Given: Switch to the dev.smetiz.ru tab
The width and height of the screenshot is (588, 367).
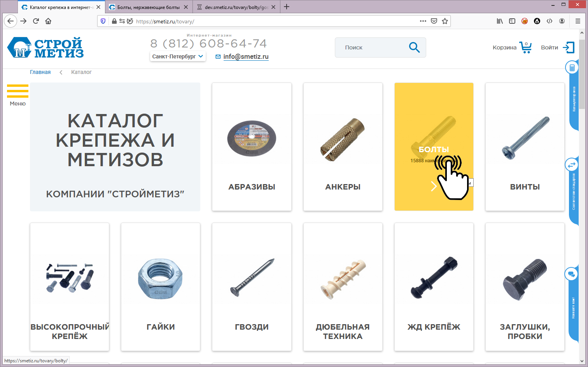Looking at the screenshot, I should click(x=236, y=7).
